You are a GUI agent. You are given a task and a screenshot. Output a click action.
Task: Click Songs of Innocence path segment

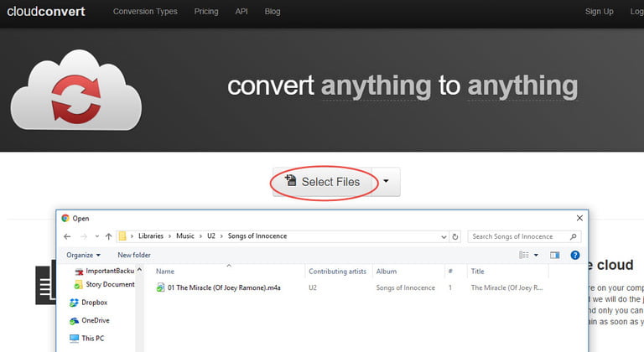coord(257,236)
